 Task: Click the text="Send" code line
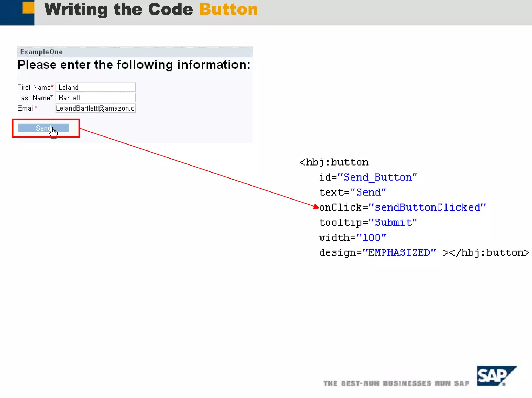pyautogui.click(x=353, y=193)
